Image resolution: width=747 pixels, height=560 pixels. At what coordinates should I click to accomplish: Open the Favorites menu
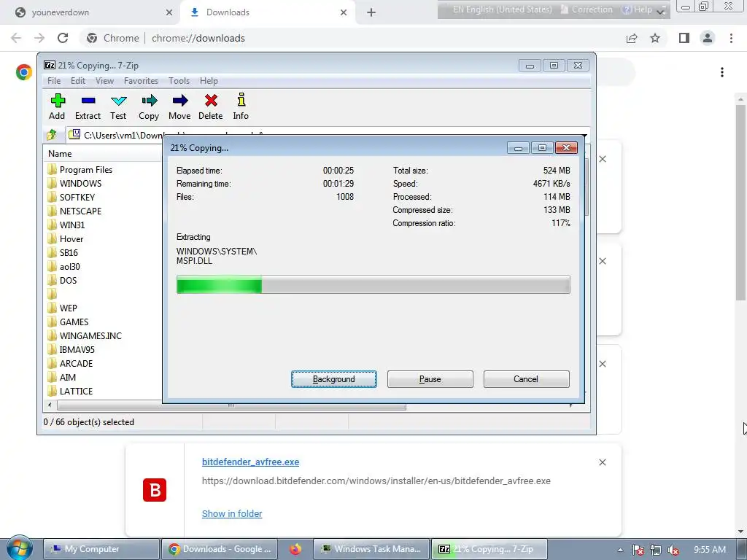tap(141, 81)
